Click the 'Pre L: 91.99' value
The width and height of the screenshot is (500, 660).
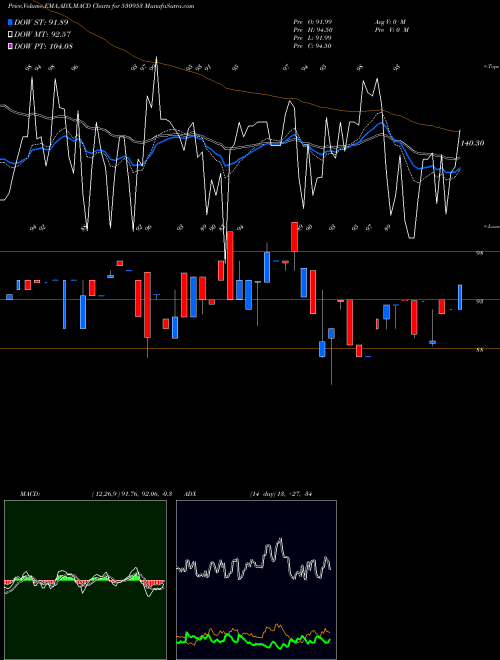click(313, 38)
